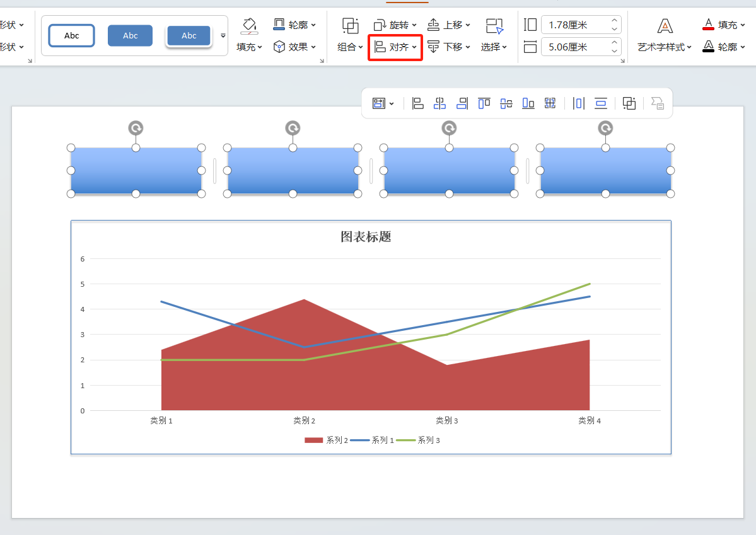Screen dimensions: 756x535
Task: Expand the shape styles gallery arrow
Action: click(x=222, y=36)
